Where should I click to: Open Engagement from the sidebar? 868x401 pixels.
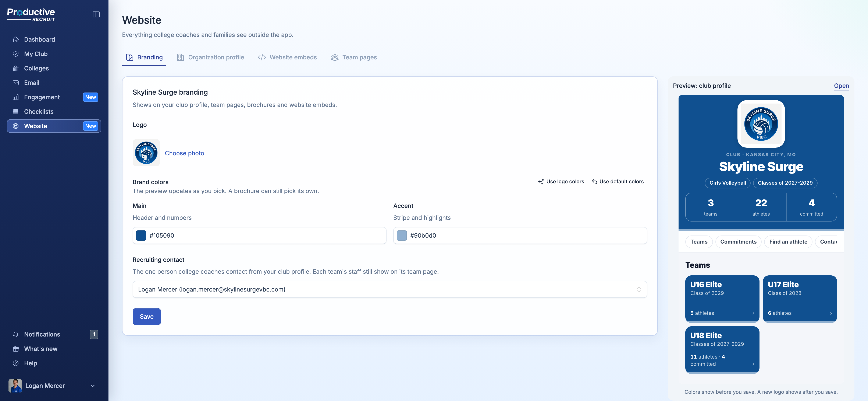coord(54,97)
